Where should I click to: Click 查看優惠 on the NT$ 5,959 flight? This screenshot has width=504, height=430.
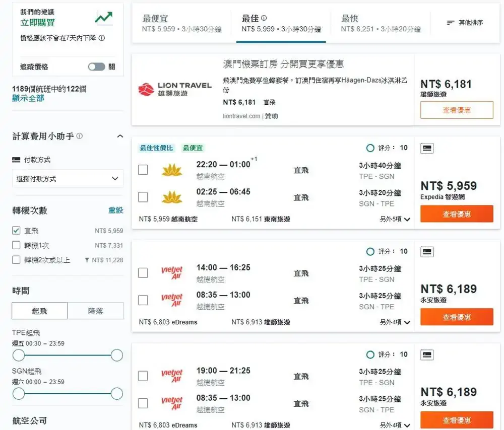pos(456,213)
